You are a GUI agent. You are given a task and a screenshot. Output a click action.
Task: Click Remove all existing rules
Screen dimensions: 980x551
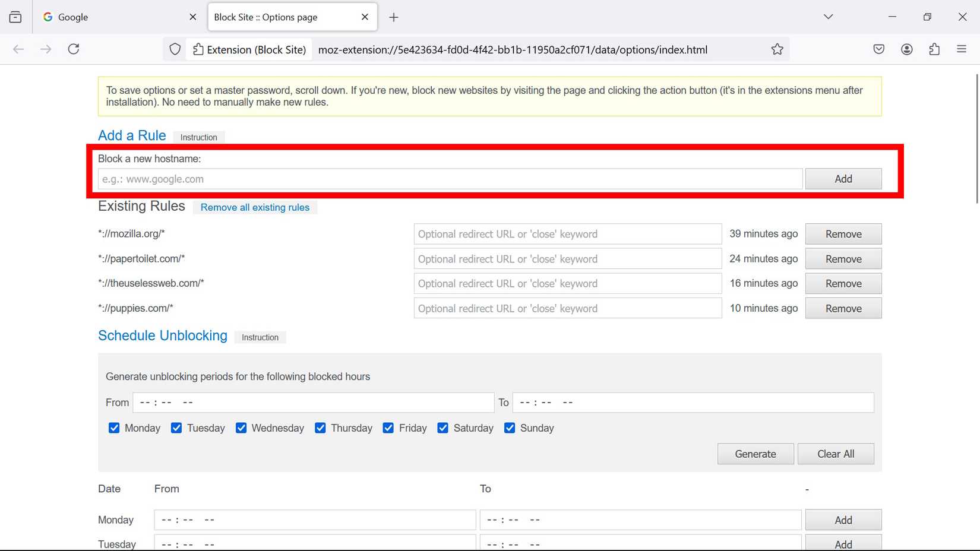click(x=255, y=207)
